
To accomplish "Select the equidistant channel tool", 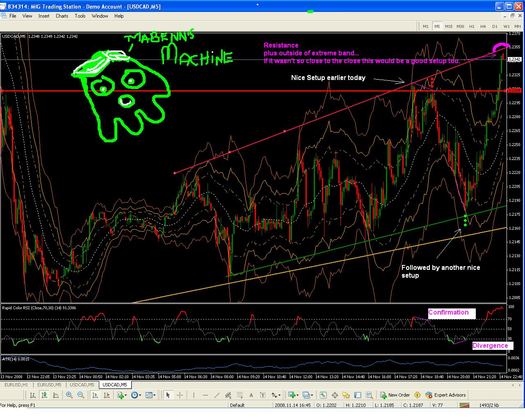I will [x=228, y=395].
